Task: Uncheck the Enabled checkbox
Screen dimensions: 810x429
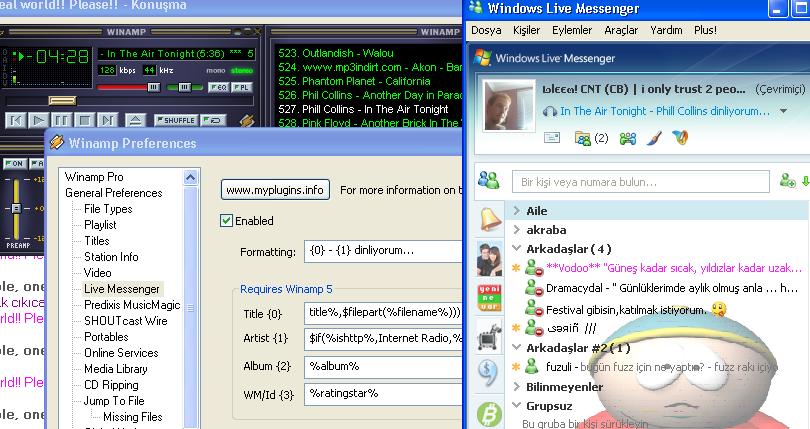Action: (x=226, y=221)
